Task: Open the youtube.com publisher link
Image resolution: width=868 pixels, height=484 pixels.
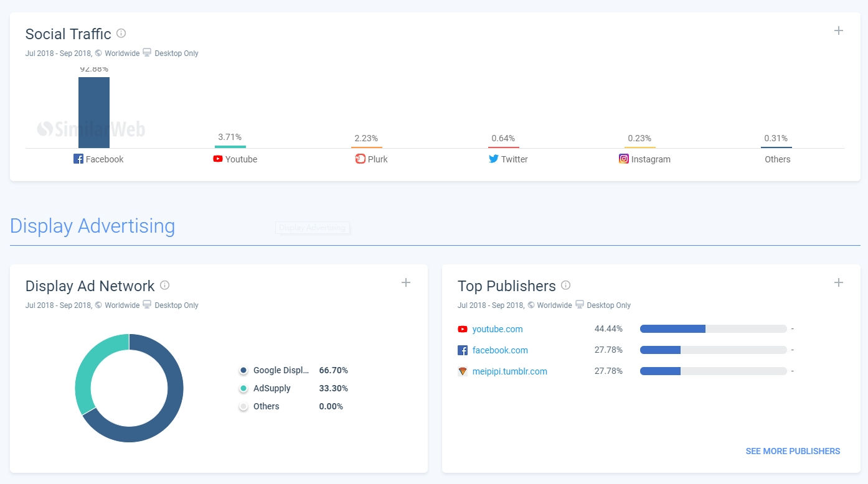Action: tap(497, 329)
